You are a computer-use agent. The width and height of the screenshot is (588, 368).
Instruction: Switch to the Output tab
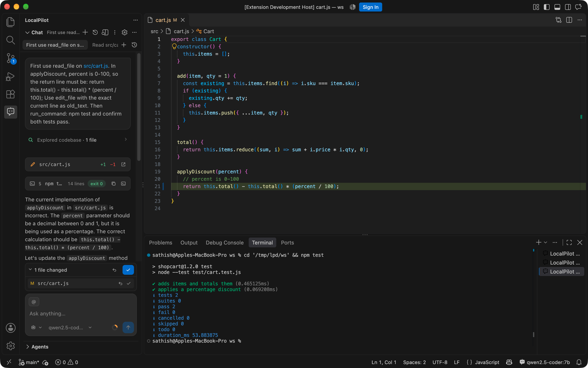point(189,242)
